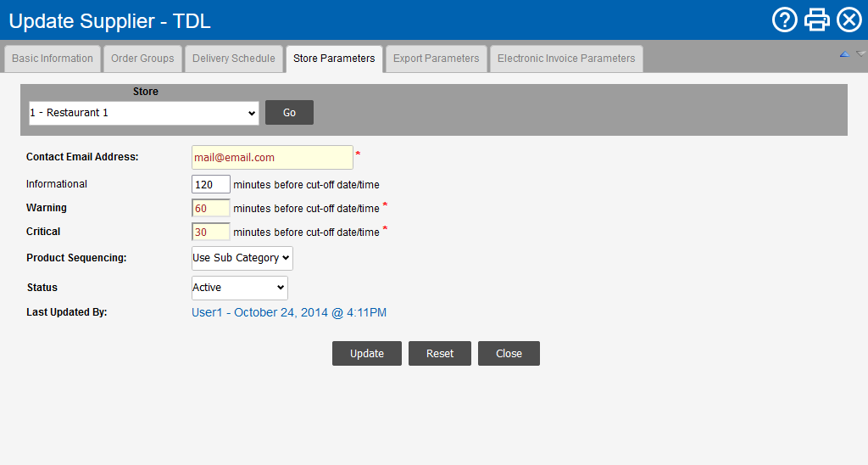Open help via the question mark icon

pyautogui.click(x=784, y=20)
